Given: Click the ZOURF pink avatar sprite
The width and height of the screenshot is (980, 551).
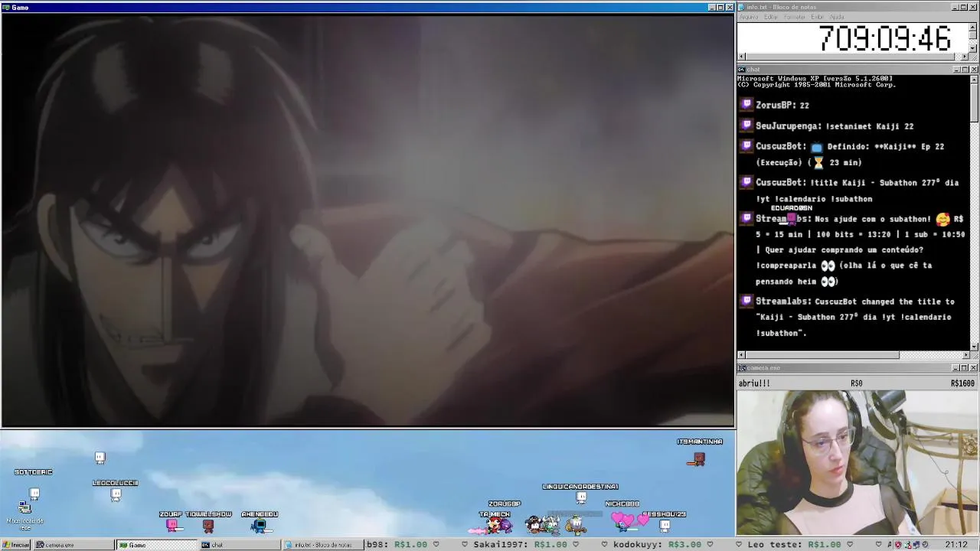Looking at the screenshot, I should tap(172, 526).
